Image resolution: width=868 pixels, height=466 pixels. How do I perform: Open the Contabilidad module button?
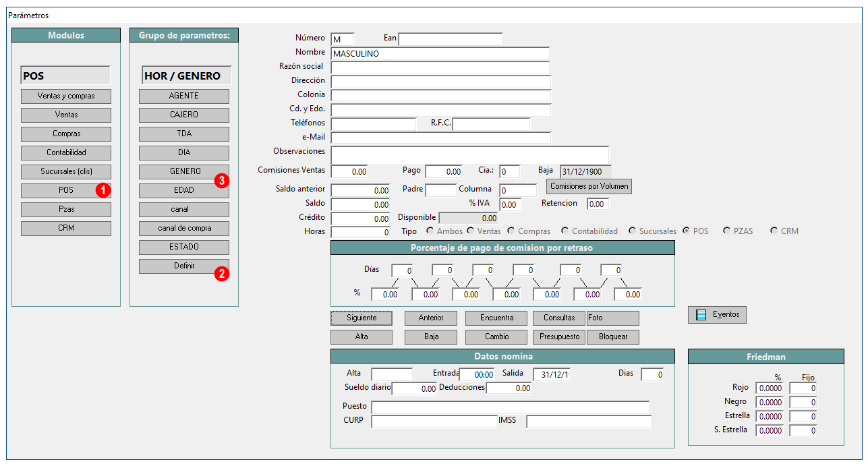(66, 152)
